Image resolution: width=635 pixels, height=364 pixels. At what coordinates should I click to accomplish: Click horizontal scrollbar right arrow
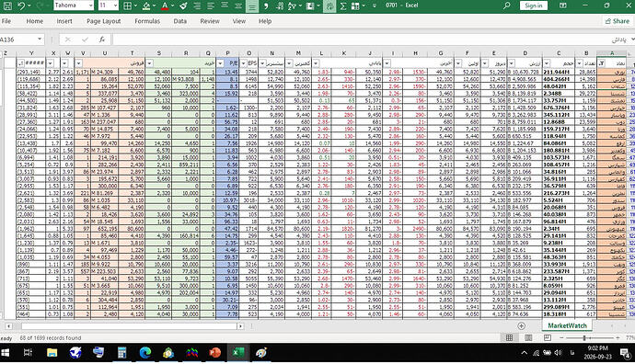[x=240, y=326]
